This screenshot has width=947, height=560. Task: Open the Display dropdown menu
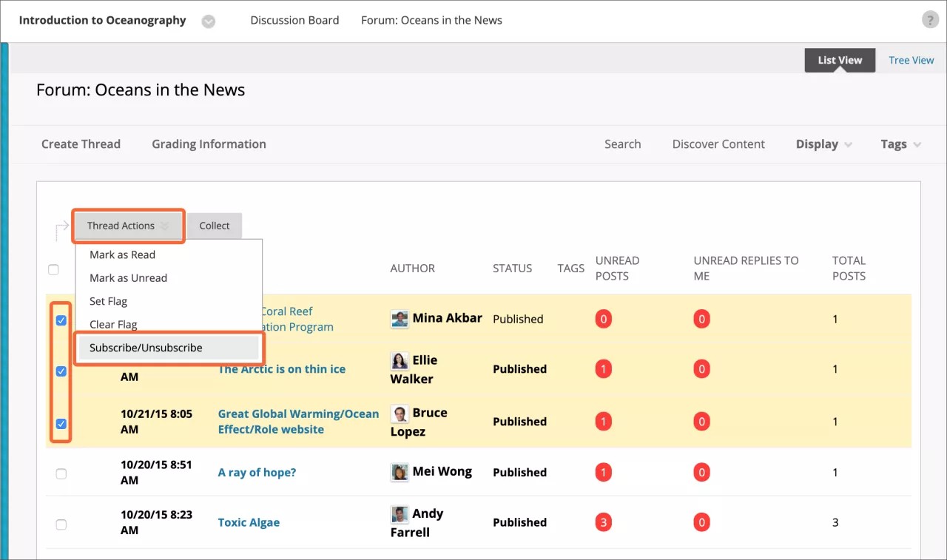[x=821, y=144]
